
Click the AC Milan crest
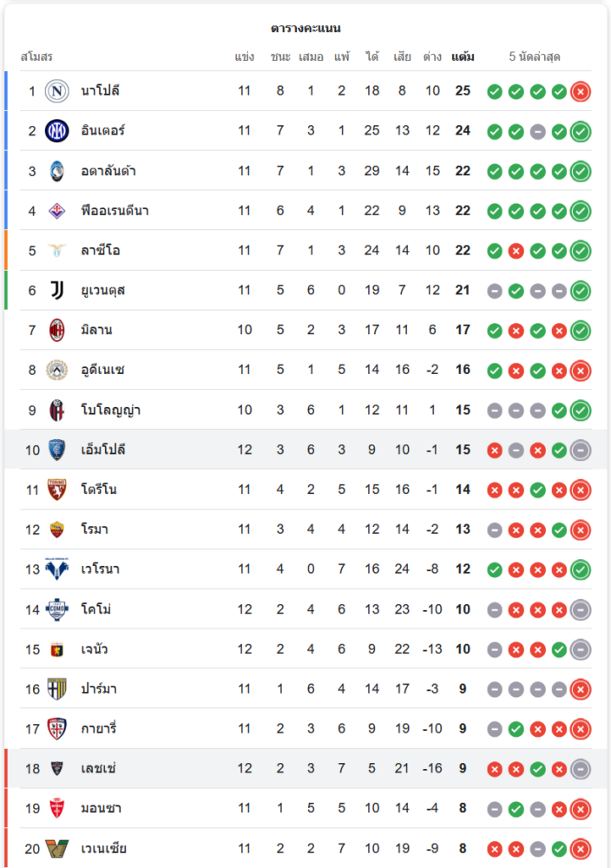point(56,330)
